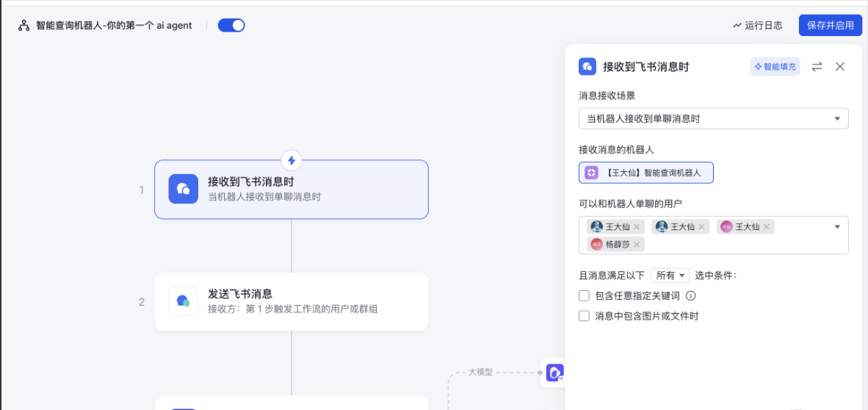Click the 保存并启用 button

(x=830, y=26)
